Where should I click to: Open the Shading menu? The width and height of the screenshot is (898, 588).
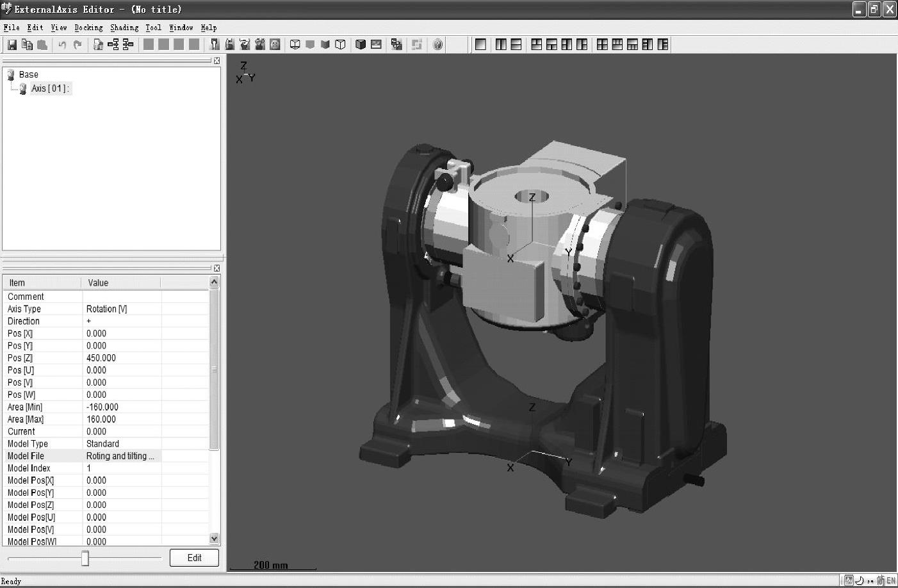click(124, 28)
